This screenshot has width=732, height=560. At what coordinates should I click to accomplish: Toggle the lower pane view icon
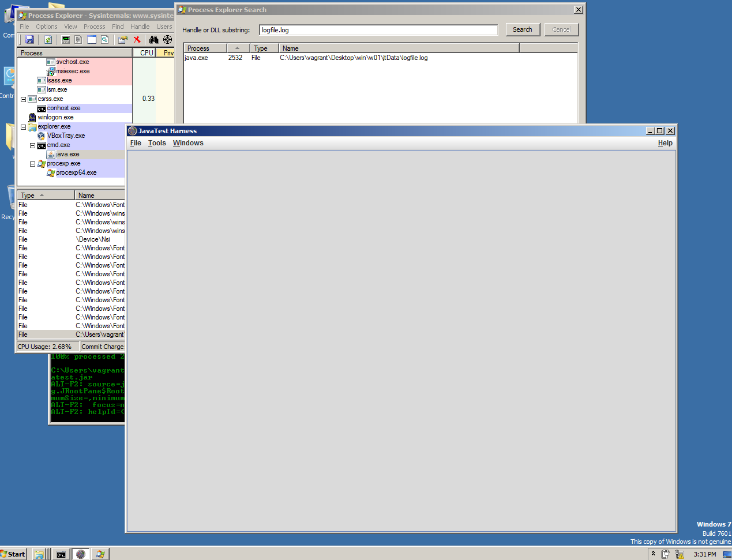(92, 40)
